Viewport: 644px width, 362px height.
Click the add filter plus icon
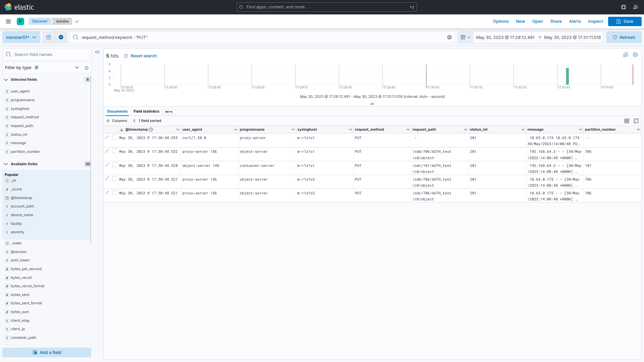point(61,37)
